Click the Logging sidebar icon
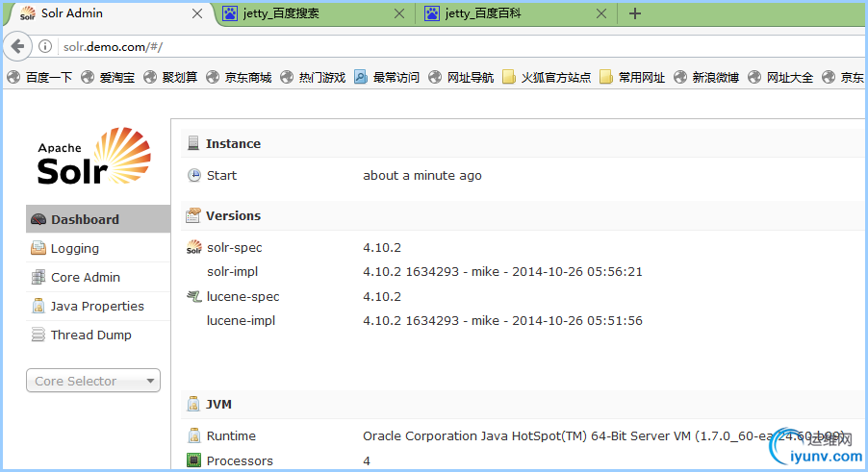The height and width of the screenshot is (472, 868). (x=38, y=248)
